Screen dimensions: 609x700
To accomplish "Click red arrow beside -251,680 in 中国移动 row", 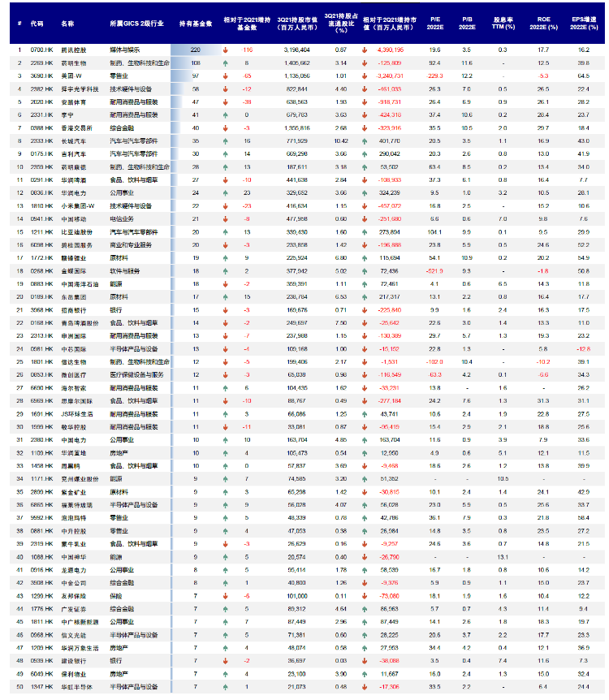I will coord(365,219).
